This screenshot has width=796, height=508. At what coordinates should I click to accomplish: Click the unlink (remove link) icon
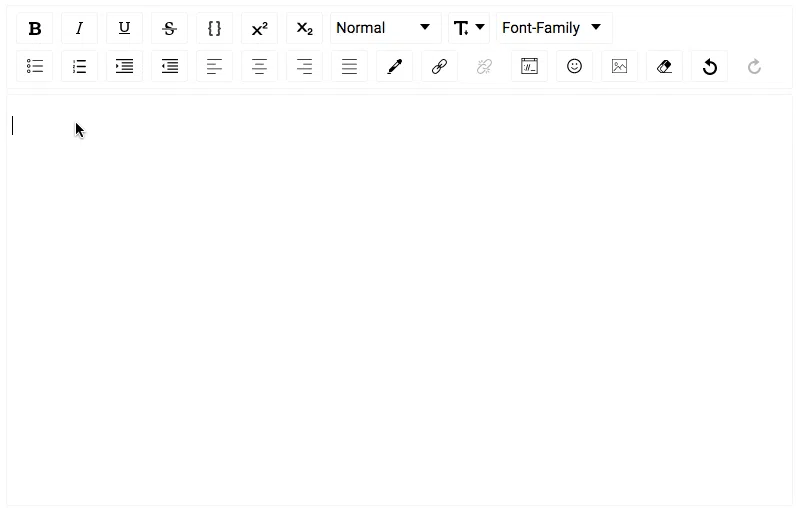coord(484,66)
